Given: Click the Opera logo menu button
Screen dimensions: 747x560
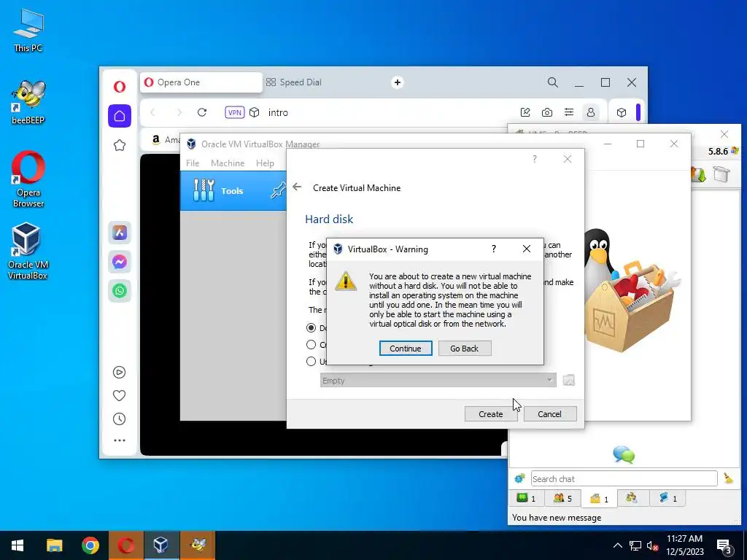Looking at the screenshot, I should point(120,87).
